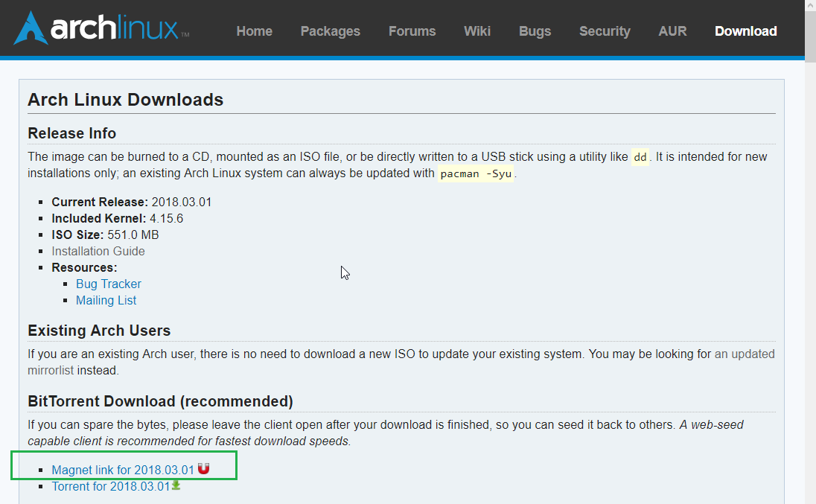Click the 'dd' code text

coord(640,157)
